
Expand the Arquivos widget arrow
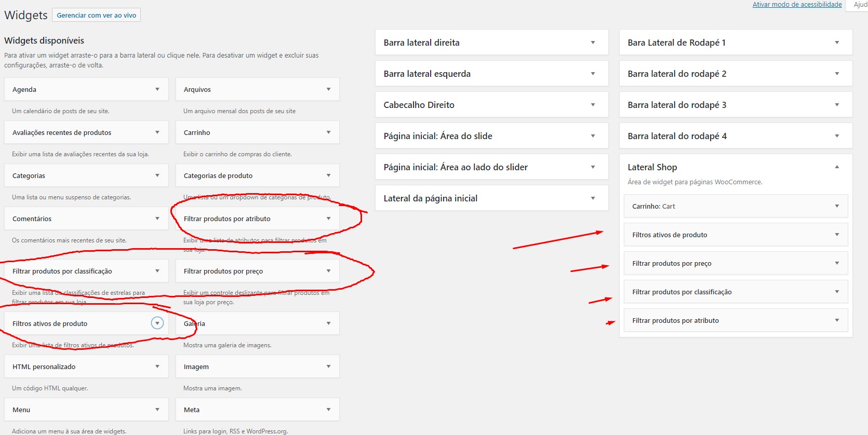point(328,89)
